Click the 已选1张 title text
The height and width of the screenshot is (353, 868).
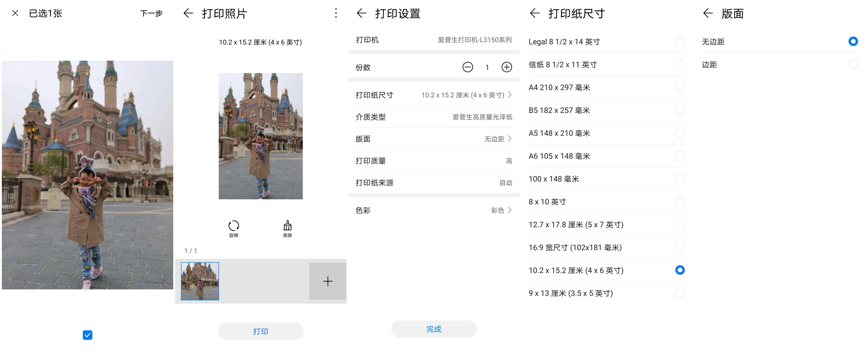45,14
